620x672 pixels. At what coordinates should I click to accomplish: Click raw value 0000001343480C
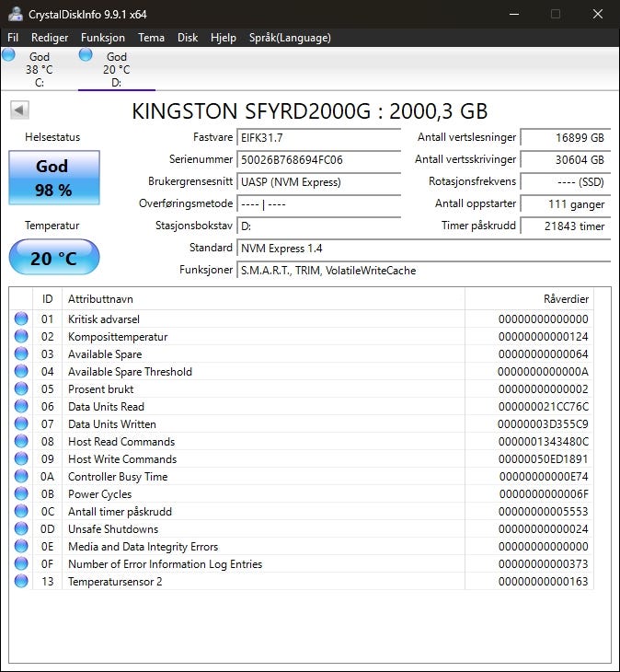tap(544, 442)
